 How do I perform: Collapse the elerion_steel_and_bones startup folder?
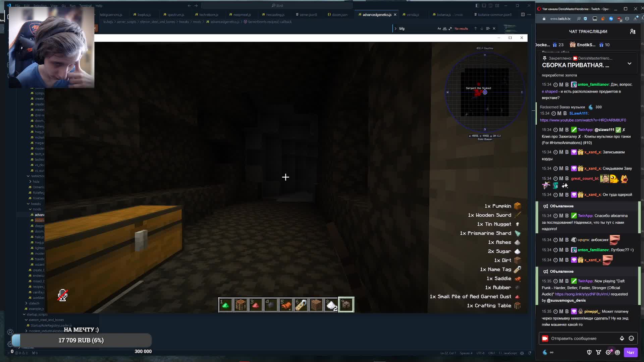pyautogui.click(x=26, y=320)
